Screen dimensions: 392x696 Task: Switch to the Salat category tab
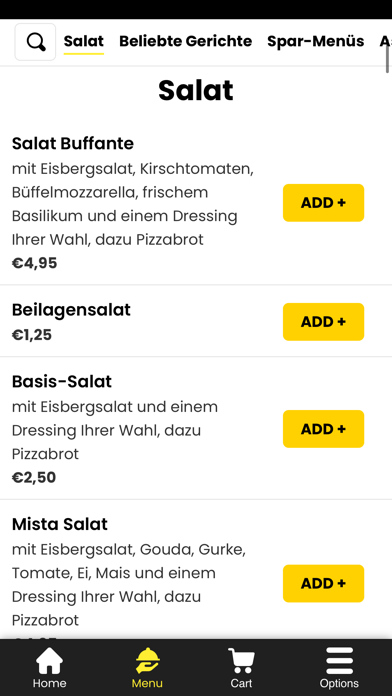[83, 41]
